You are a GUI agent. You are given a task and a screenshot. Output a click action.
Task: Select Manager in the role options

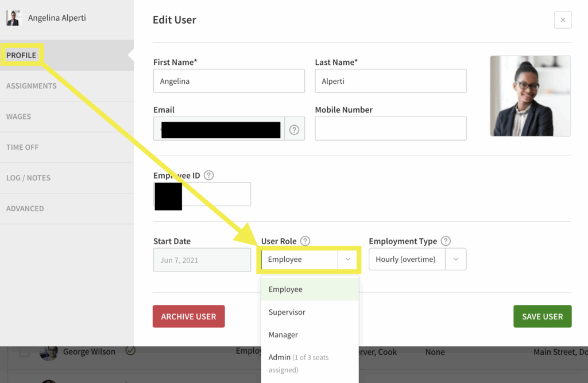tap(284, 335)
